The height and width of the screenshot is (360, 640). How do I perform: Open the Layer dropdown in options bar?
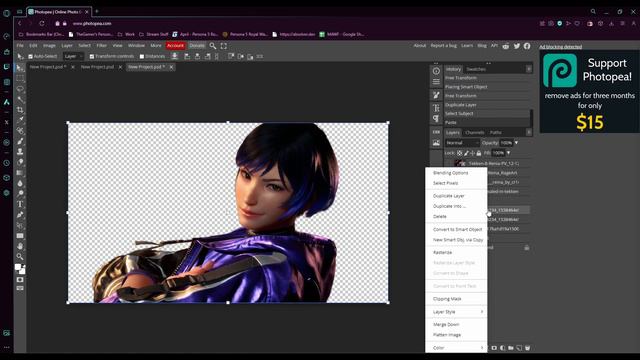coord(73,56)
